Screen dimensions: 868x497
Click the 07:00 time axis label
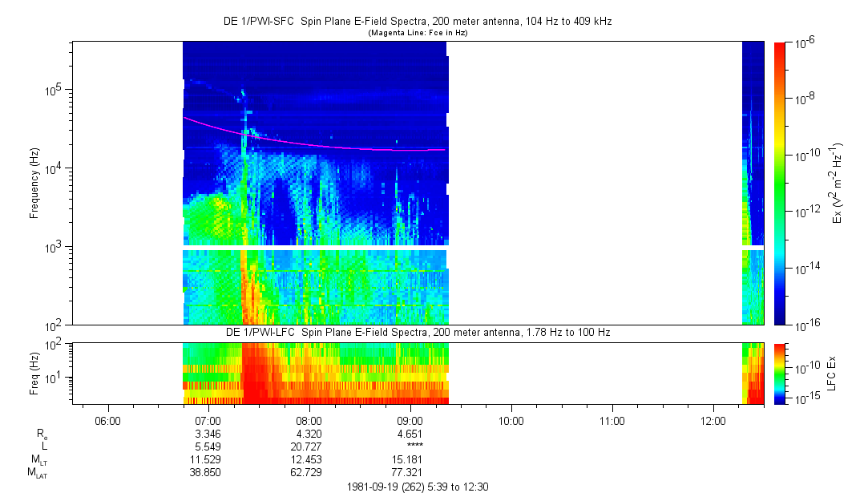[208, 420]
